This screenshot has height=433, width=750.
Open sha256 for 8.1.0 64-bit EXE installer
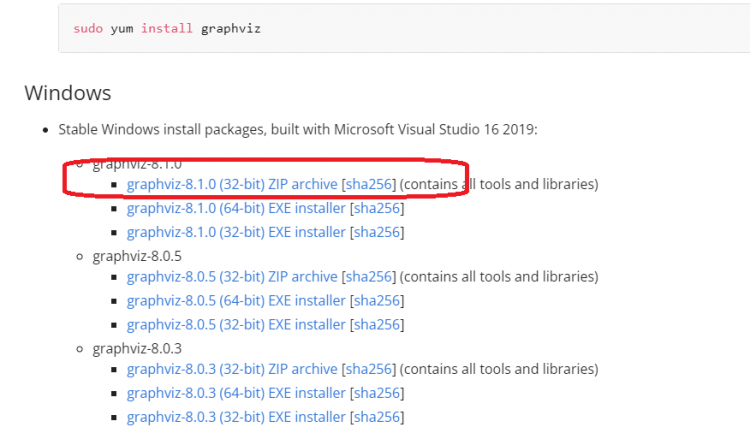(377, 208)
